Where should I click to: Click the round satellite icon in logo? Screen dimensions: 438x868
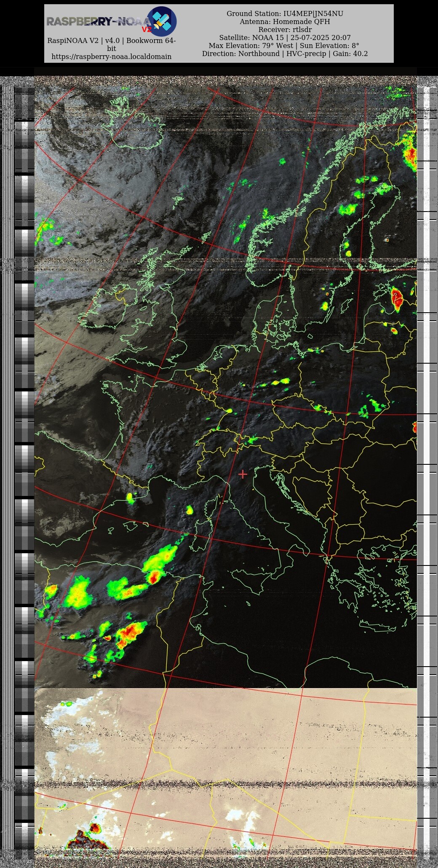coord(162,21)
